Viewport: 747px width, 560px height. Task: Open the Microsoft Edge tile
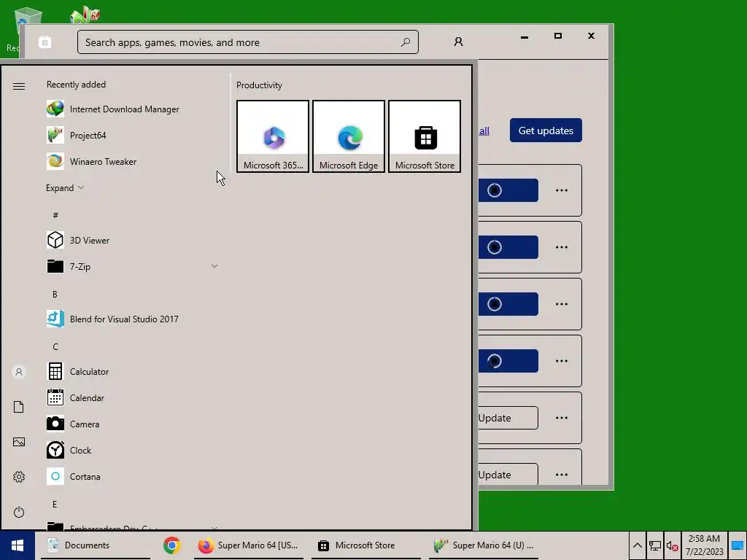349,136
